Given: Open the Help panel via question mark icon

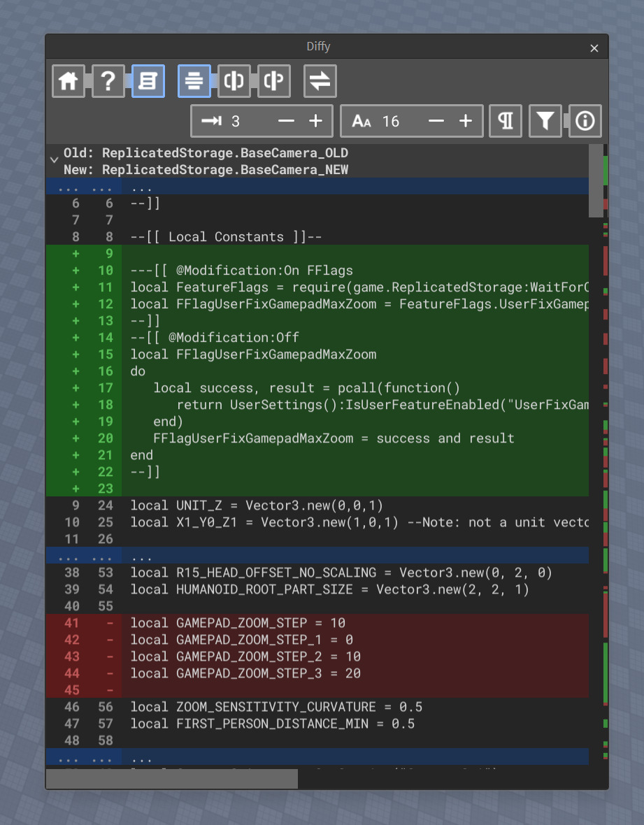Looking at the screenshot, I should pos(108,80).
